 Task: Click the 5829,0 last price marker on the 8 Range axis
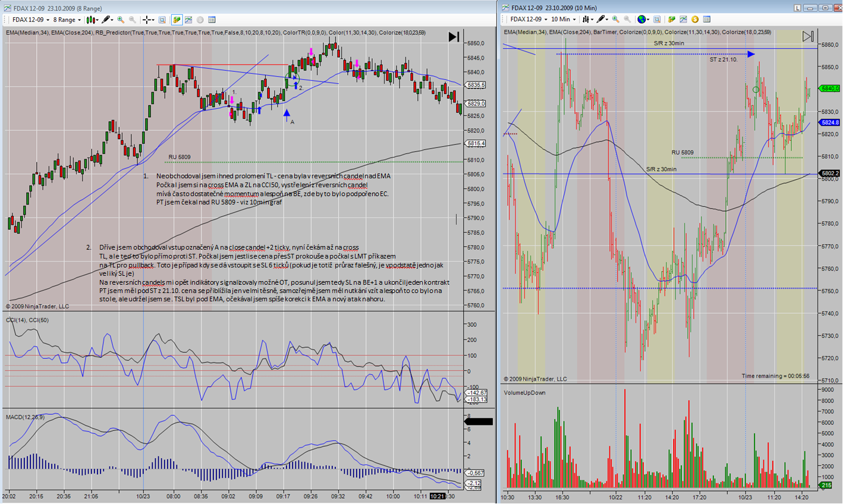coord(476,104)
